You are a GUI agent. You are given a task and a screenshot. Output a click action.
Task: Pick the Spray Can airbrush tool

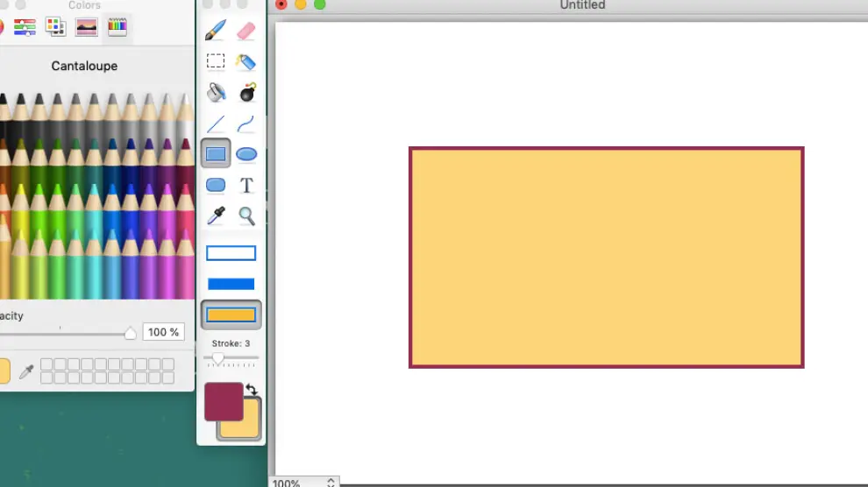tap(246, 61)
